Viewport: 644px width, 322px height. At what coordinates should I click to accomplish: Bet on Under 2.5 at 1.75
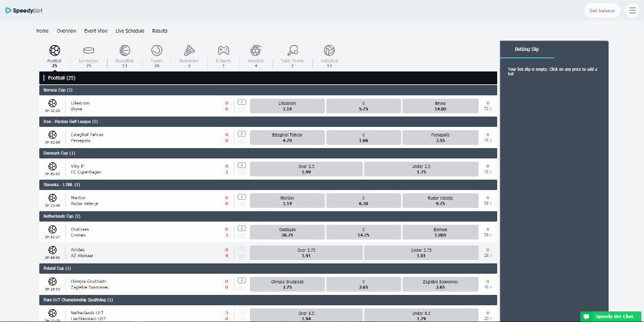(x=421, y=169)
